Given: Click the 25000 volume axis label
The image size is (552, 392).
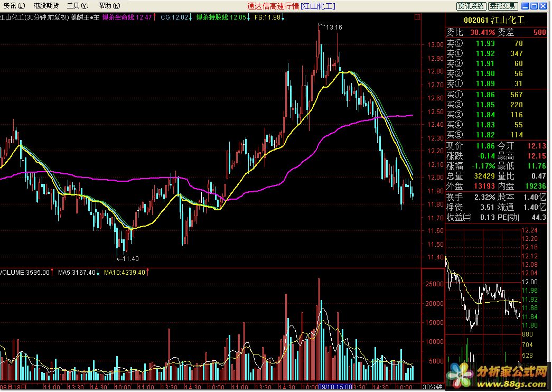Looking at the screenshot, I should [433, 284].
